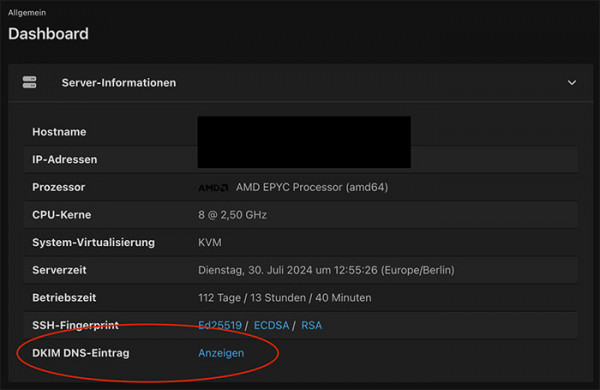
Task: Click the Betriebszeit uptime value
Action: (285, 298)
